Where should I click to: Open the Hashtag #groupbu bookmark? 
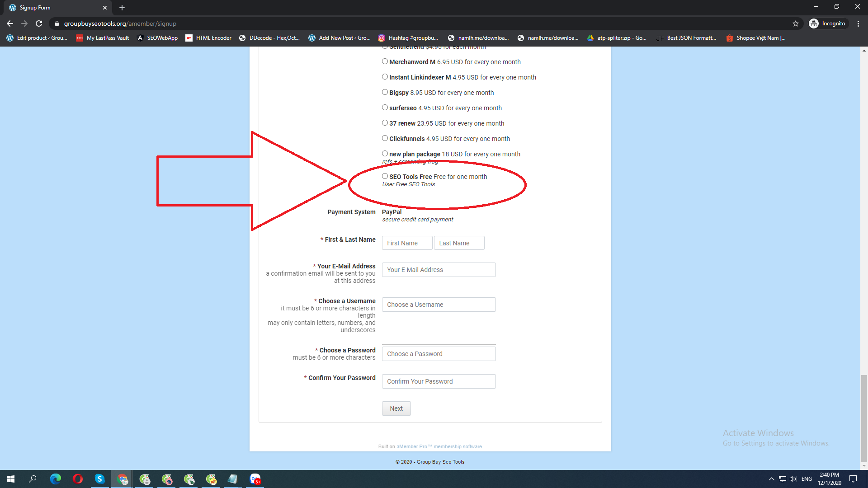click(408, 38)
